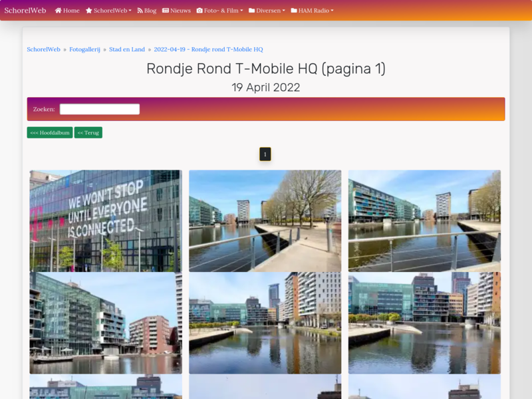Click the << Terug button

[x=88, y=132]
